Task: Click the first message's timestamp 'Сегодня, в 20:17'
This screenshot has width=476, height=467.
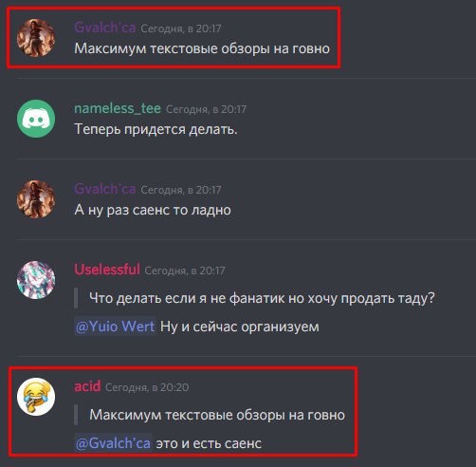Action: click(181, 28)
